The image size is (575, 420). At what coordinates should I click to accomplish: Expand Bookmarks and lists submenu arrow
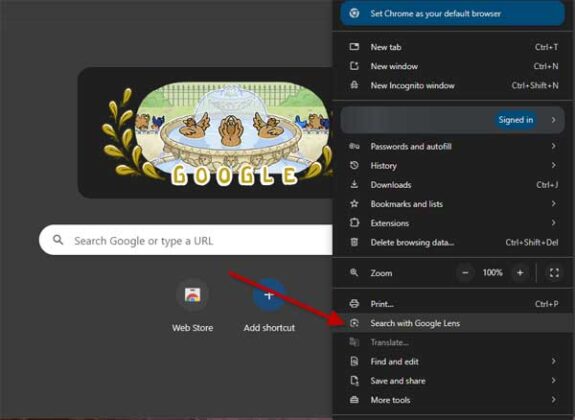coord(554,203)
